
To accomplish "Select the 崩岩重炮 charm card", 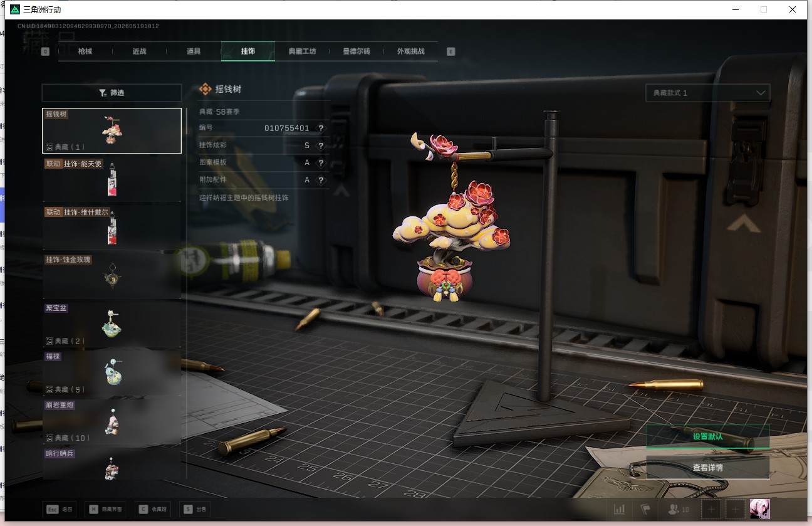I will pos(112,421).
